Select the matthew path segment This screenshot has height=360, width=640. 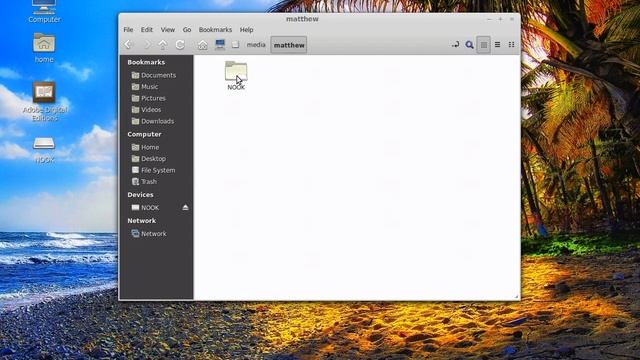point(289,45)
